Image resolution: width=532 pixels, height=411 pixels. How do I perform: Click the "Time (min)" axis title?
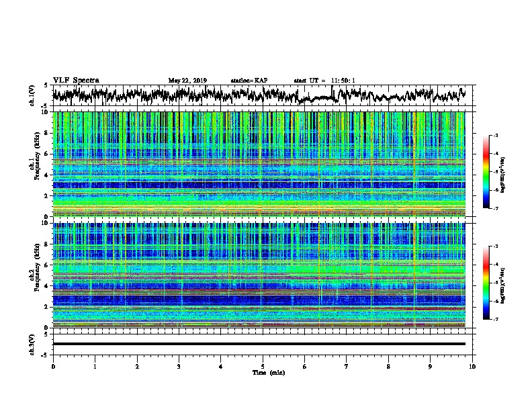[x=269, y=373]
